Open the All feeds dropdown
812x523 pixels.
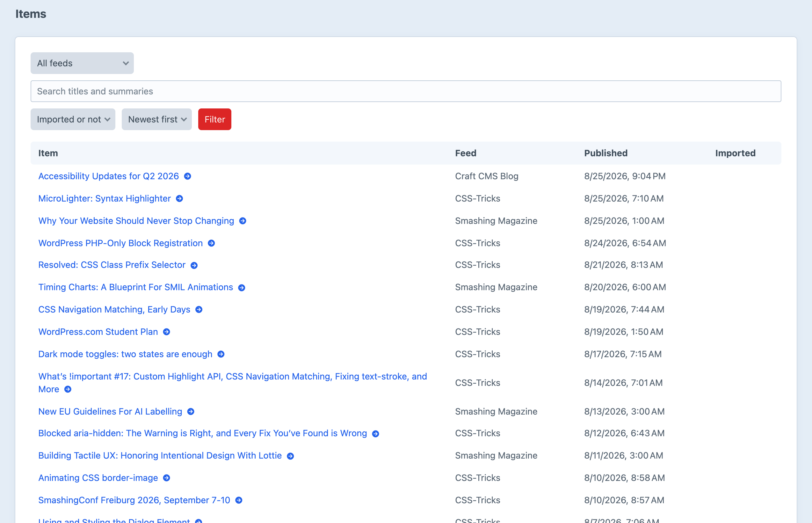(82, 63)
